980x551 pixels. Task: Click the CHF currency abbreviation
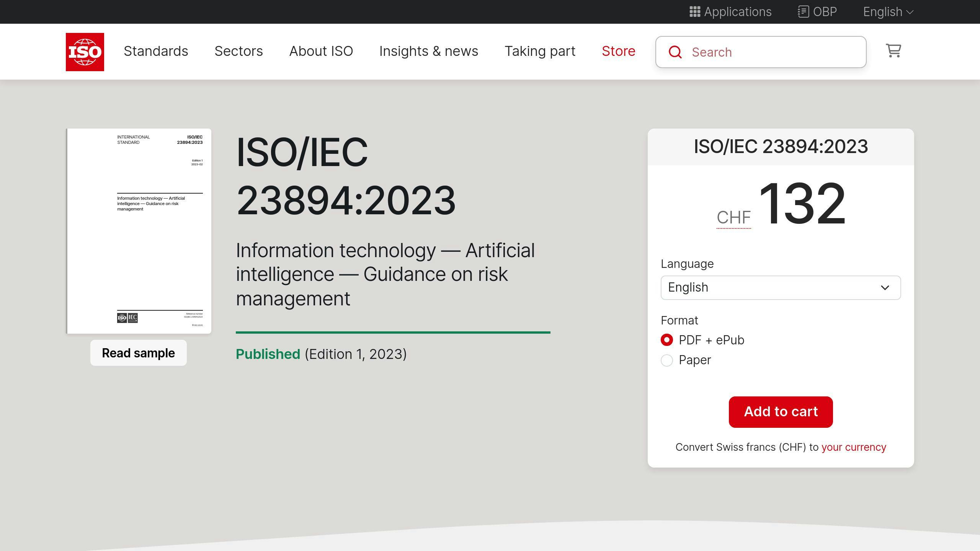click(733, 218)
